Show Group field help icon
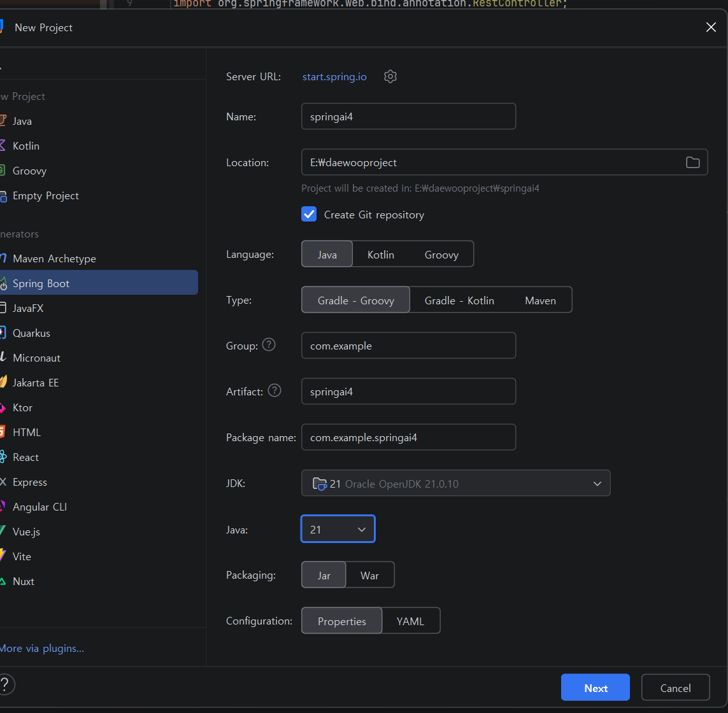Screen dimensions: 728x713 [x=269, y=345]
